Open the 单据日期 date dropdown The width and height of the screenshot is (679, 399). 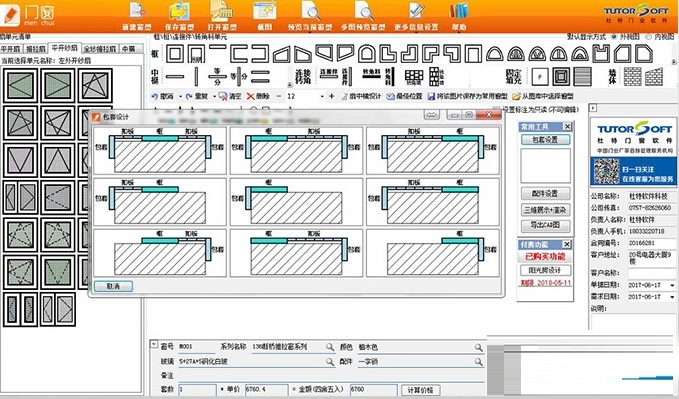pos(672,285)
